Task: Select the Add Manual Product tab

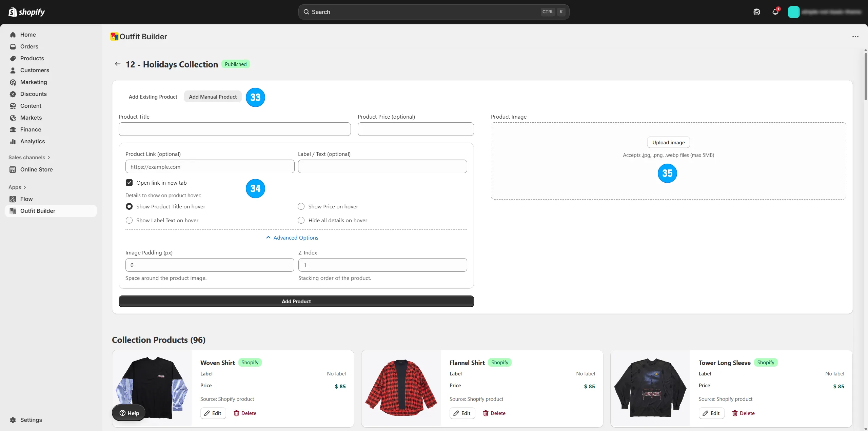Action: click(213, 97)
